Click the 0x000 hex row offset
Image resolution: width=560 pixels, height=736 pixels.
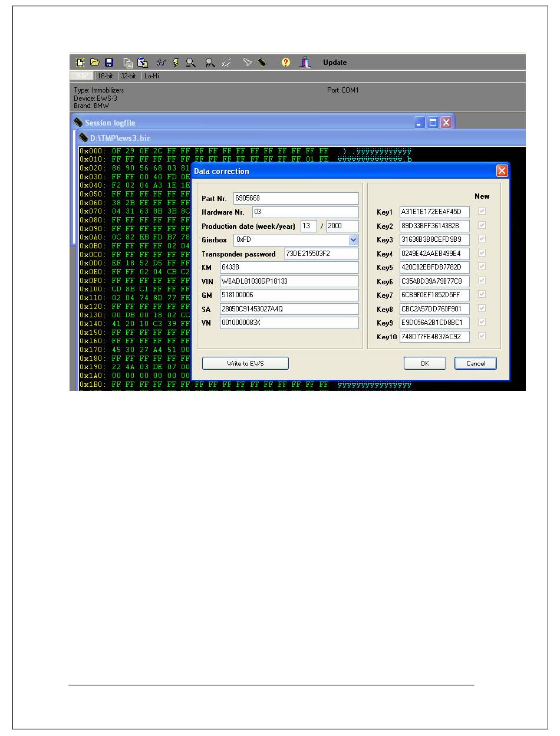93,152
